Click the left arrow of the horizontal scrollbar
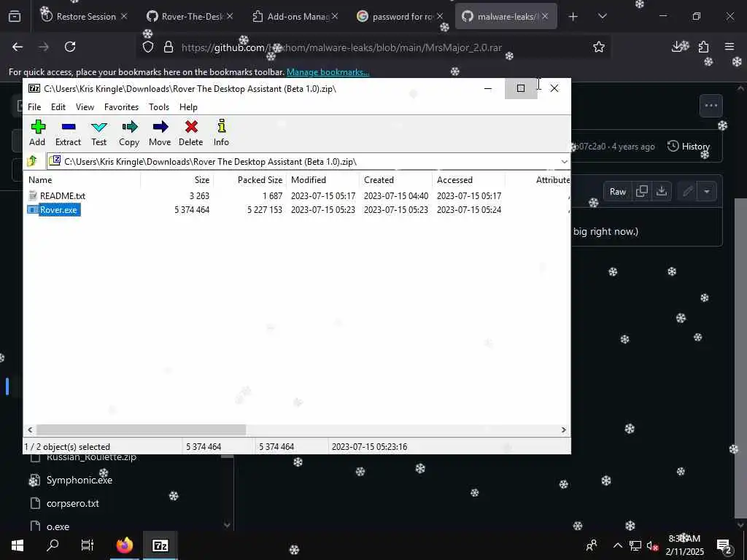 [31, 430]
